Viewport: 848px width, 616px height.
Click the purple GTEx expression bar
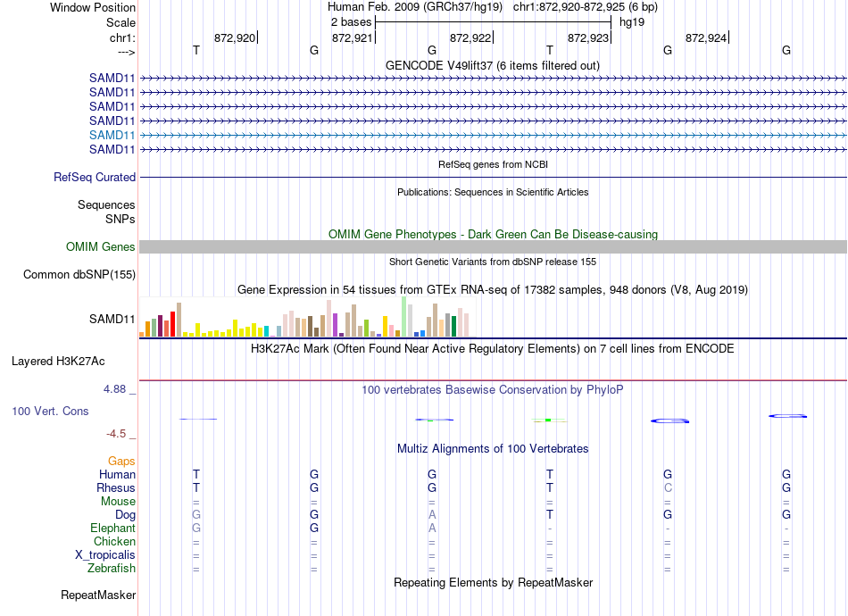[336, 325]
